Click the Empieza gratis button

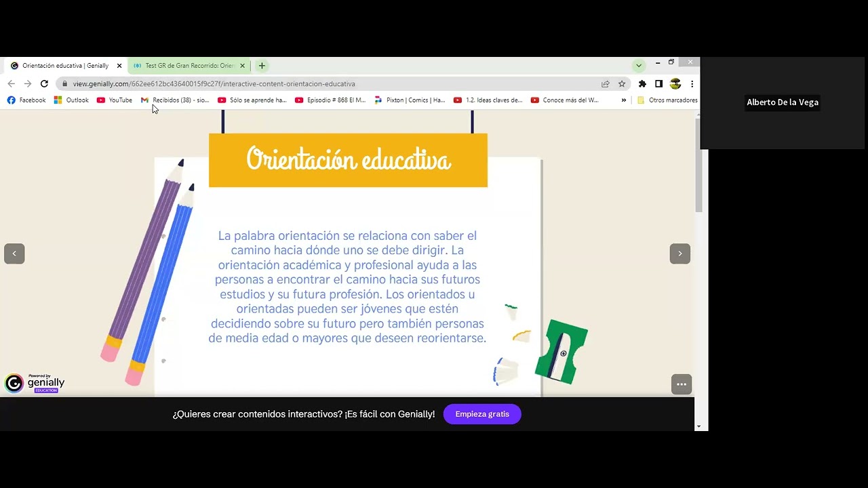[x=482, y=414]
